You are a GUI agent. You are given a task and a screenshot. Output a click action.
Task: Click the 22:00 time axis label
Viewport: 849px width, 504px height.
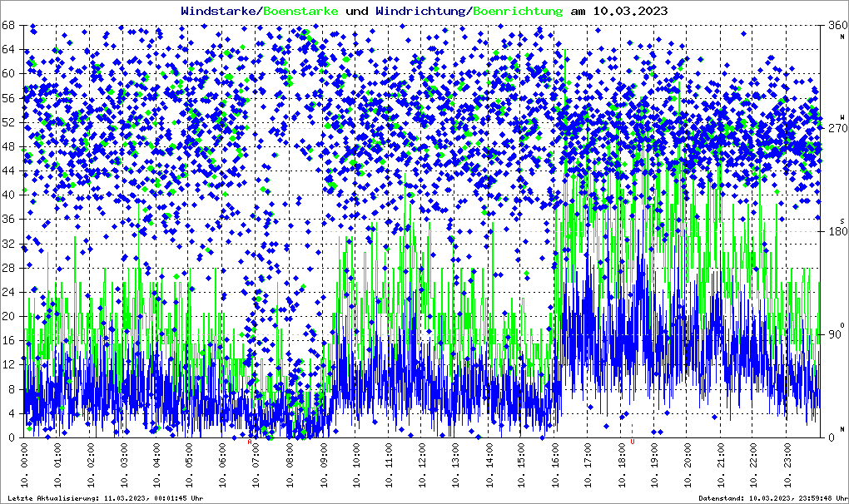pyautogui.click(x=754, y=465)
